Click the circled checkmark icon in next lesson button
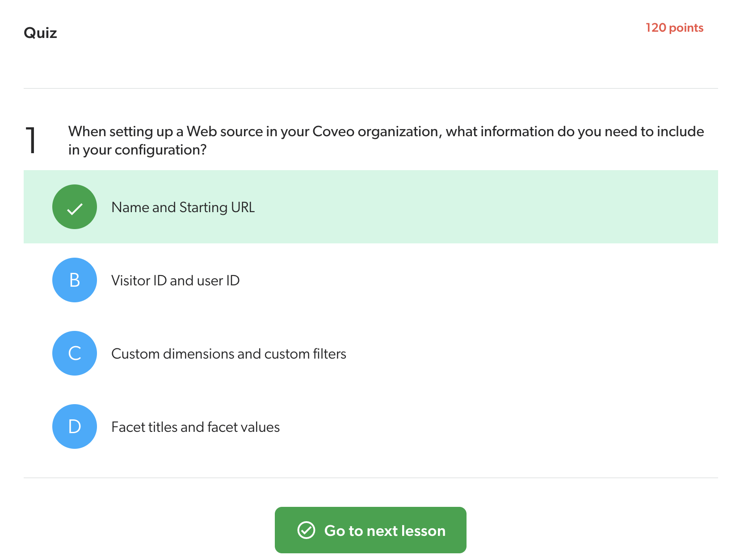Viewport: 740px width, 560px height. coord(306,531)
